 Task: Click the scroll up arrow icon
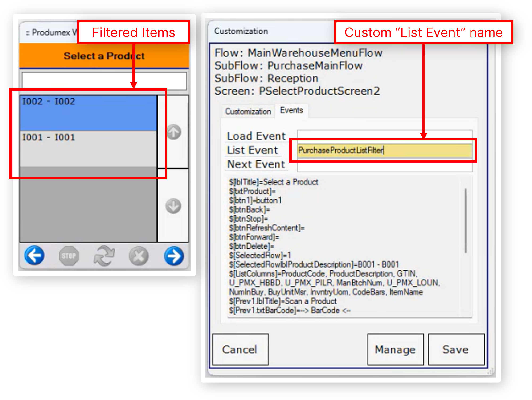(x=174, y=132)
